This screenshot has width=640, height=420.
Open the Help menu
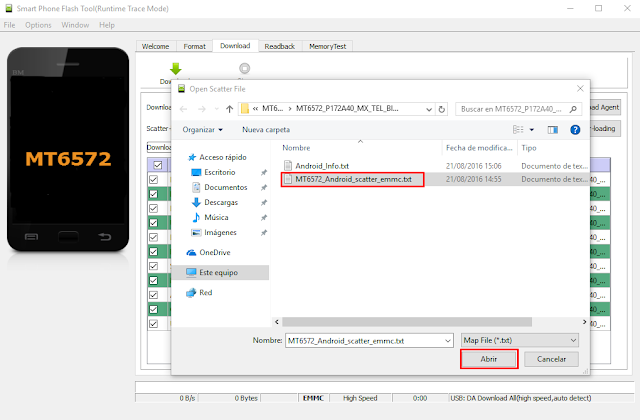tap(107, 25)
